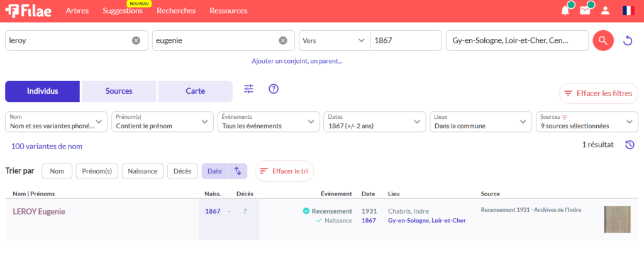Click 'Ajouter un conjoint, un parent...' link

297,61
